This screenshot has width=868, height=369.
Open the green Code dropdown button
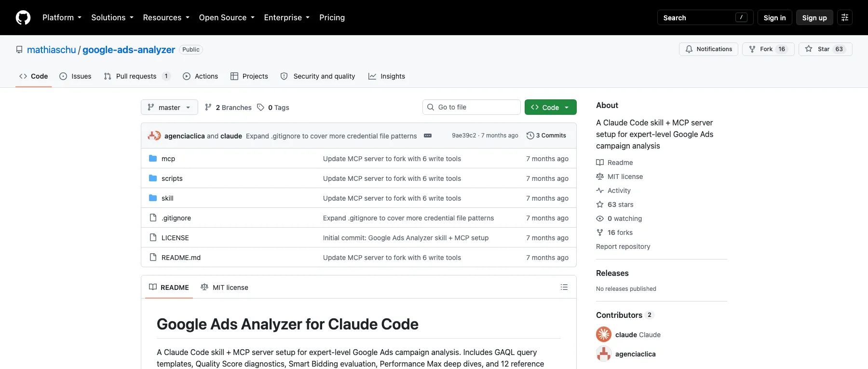point(550,107)
